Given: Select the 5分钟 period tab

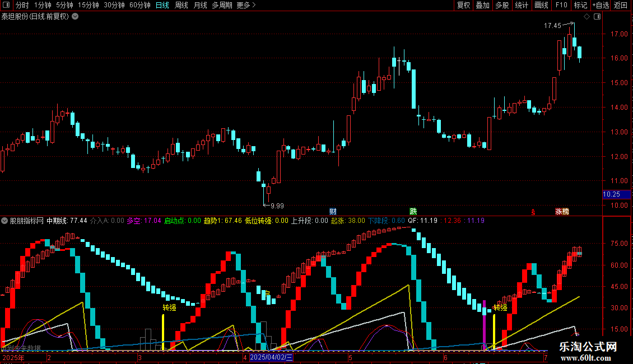Looking at the screenshot, I should [x=64, y=5].
